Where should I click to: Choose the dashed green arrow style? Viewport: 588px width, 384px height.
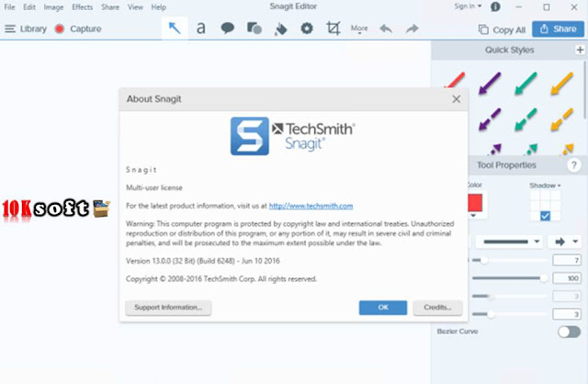coord(526,119)
